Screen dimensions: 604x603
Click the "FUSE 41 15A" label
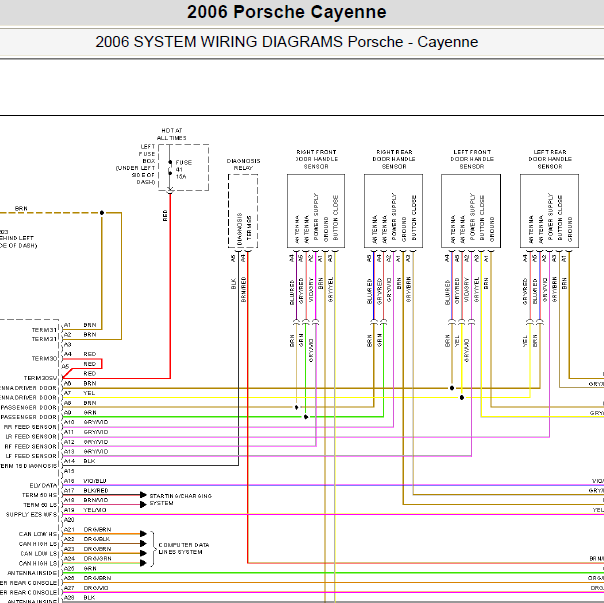(x=183, y=170)
